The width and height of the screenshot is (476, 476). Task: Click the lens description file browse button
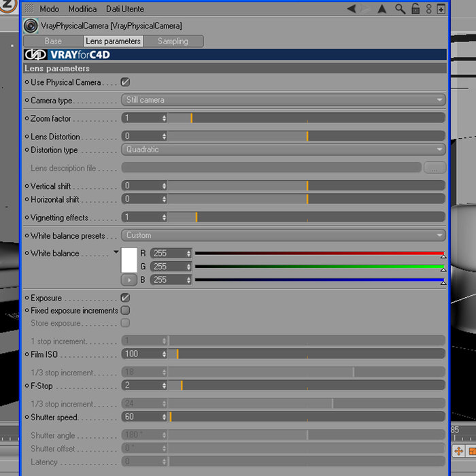click(x=435, y=167)
